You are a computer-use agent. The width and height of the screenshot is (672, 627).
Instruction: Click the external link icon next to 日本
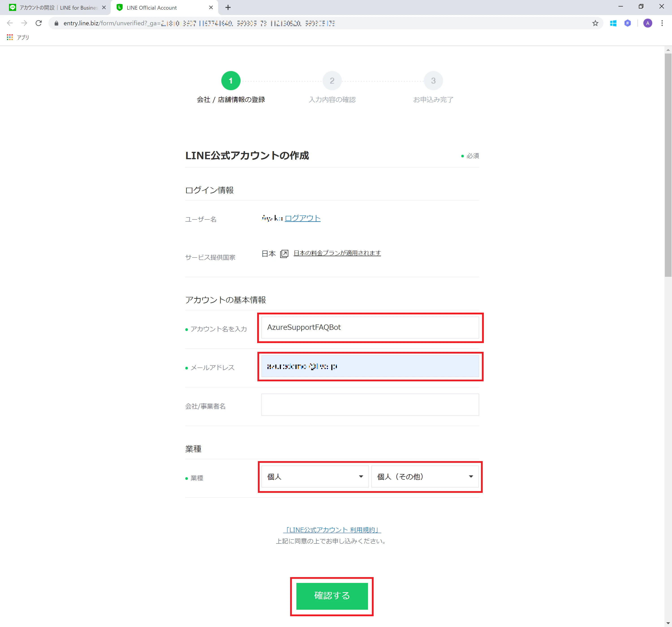point(284,253)
